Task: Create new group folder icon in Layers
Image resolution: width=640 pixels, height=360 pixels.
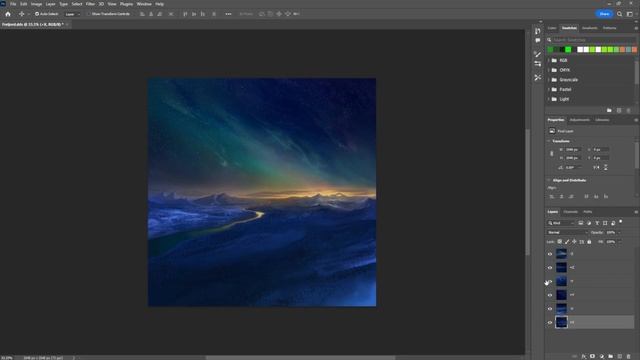Action: 611,356
